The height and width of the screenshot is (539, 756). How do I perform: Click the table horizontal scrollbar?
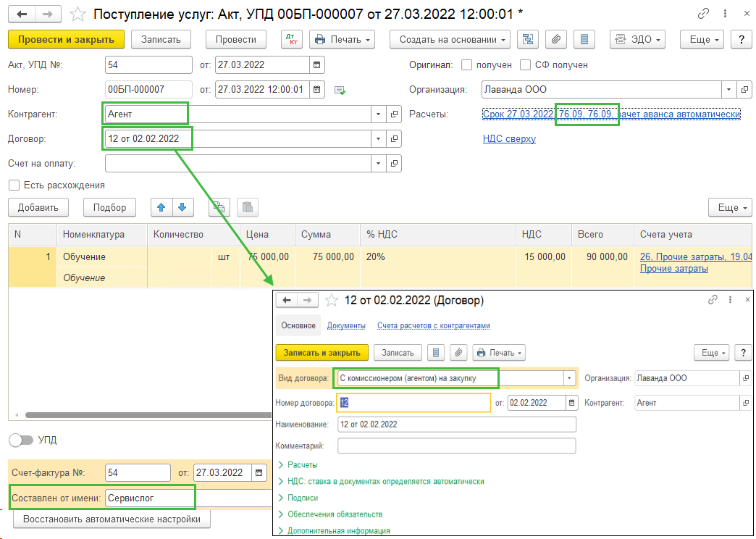click(148, 415)
